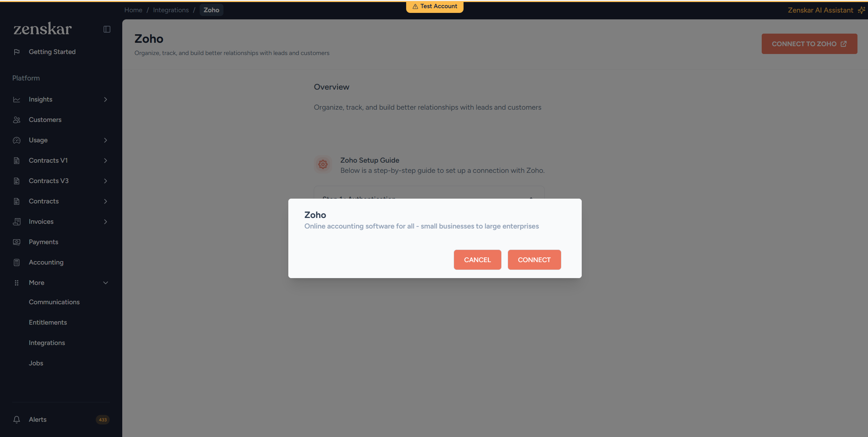Collapse the sidebar using the panel icon
The height and width of the screenshot is (437, 868).
point(107,29)
